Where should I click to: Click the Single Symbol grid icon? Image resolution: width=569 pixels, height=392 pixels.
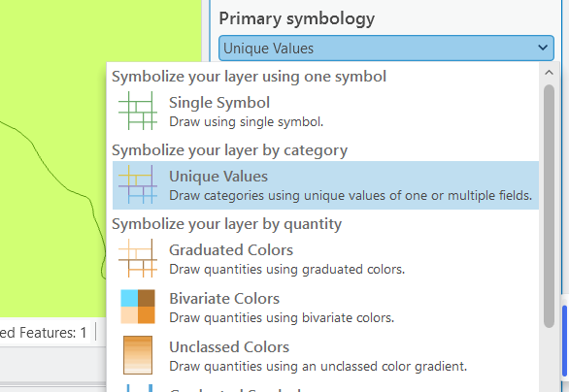[138, 111]
